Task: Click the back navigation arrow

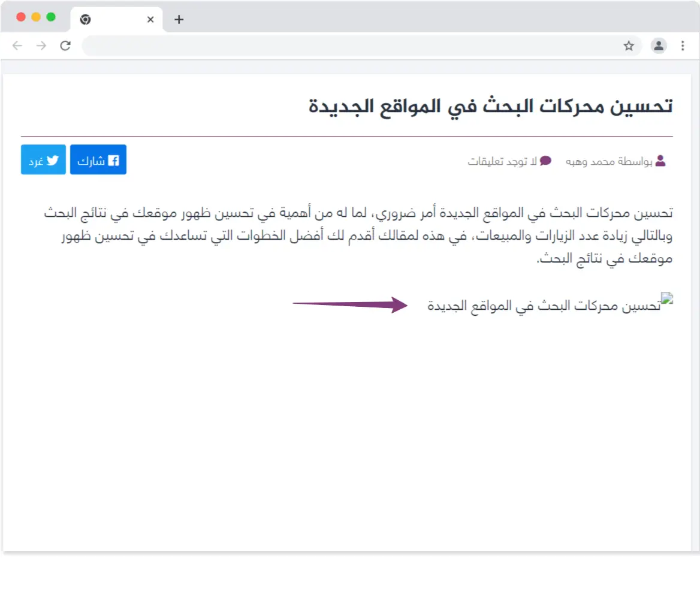Action: click(x=17, y=46)
